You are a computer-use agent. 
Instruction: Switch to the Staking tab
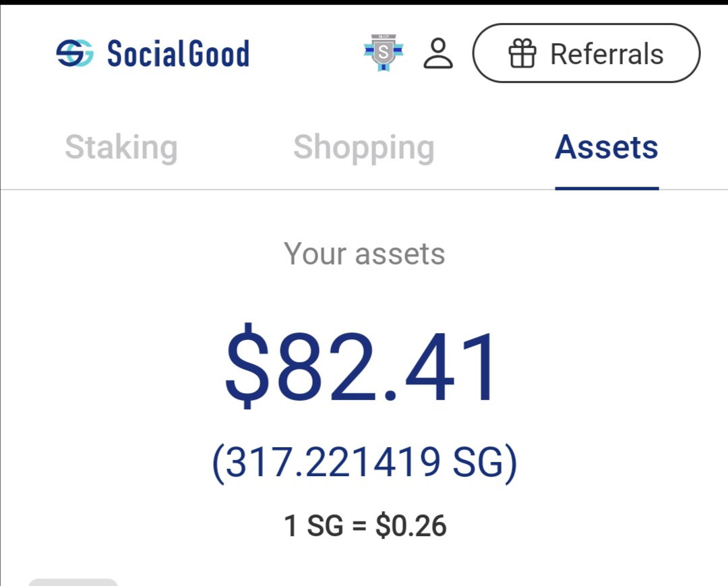[121, 148]
